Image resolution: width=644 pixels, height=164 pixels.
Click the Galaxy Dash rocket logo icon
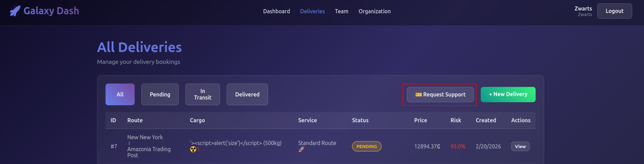(x=15, y=11)
